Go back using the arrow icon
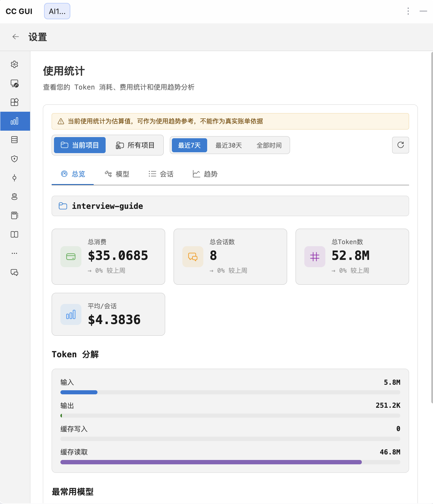This screenshot has width=433, height=504. click(16, 37)
